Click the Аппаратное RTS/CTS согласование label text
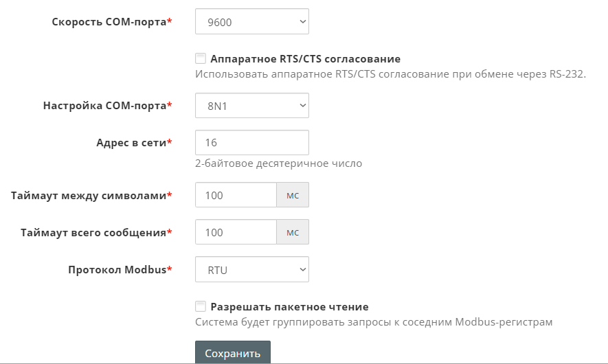The height and width of the screenshot is (364, 608). pyautogui.click(x=305, y=59)
